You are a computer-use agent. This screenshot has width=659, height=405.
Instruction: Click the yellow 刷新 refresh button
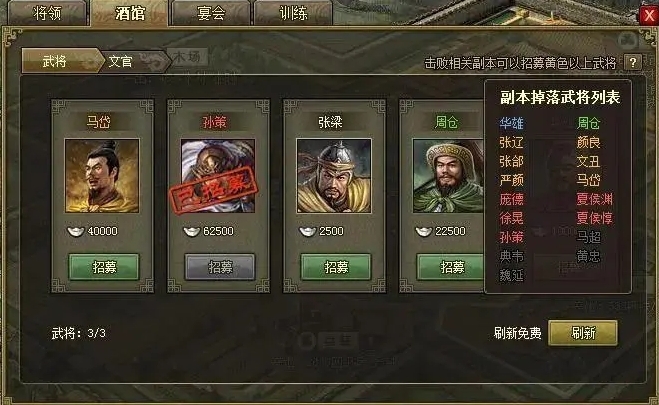point(583,333)
